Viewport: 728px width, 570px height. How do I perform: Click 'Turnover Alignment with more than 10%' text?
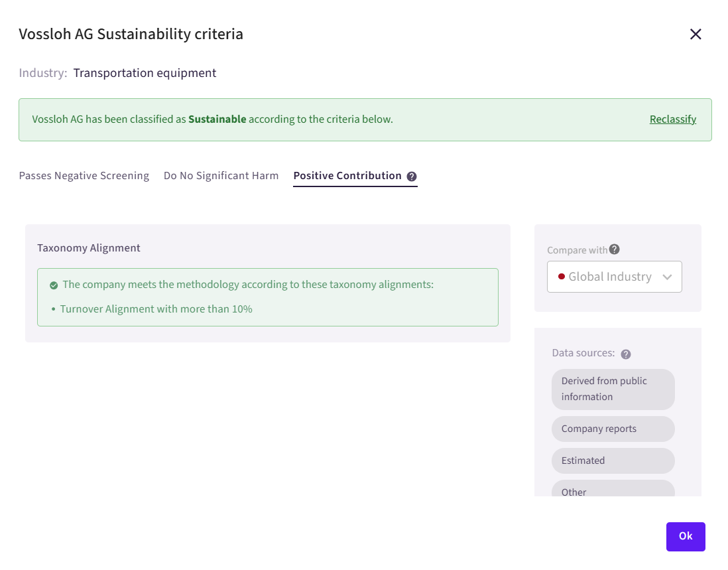coord(156,309)
